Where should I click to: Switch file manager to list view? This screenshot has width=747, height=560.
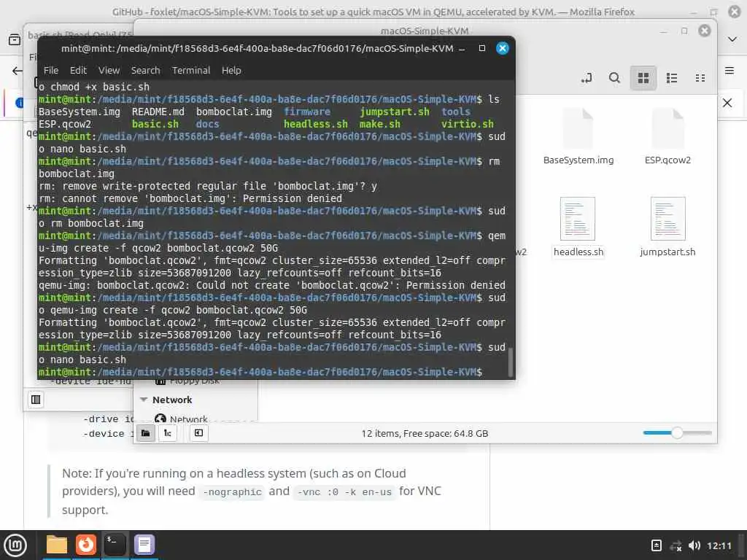672,77
